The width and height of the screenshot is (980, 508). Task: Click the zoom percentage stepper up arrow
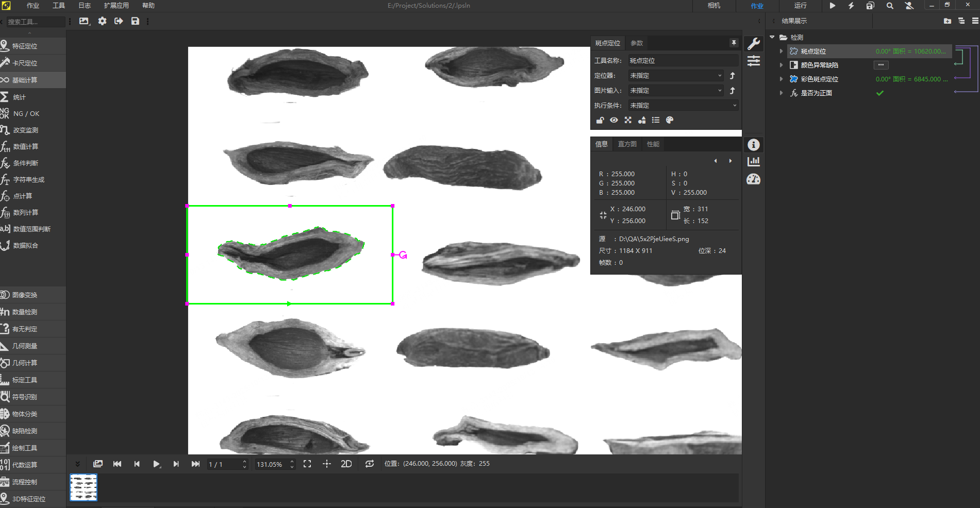pos(292,461)
